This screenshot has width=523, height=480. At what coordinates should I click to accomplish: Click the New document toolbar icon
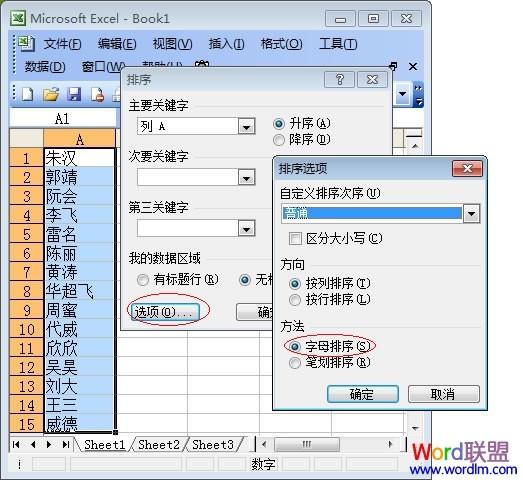pyautogui.click(x=27, y=94)
